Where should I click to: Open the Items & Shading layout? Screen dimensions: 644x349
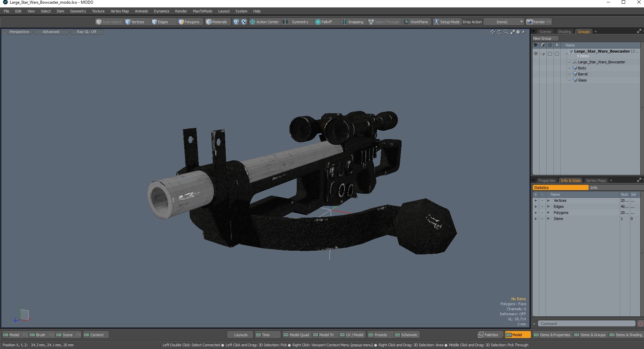(626, 335)
